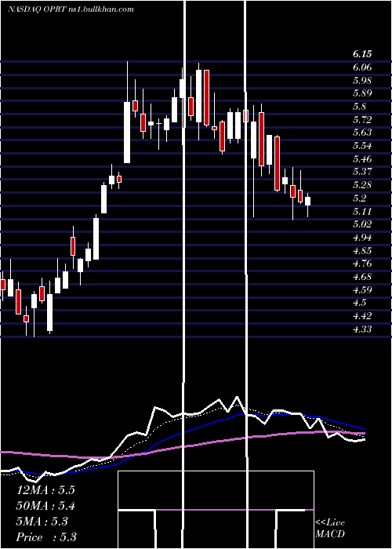
Task: Click the 4.76 price axis label
Action: tap(362, 264)
